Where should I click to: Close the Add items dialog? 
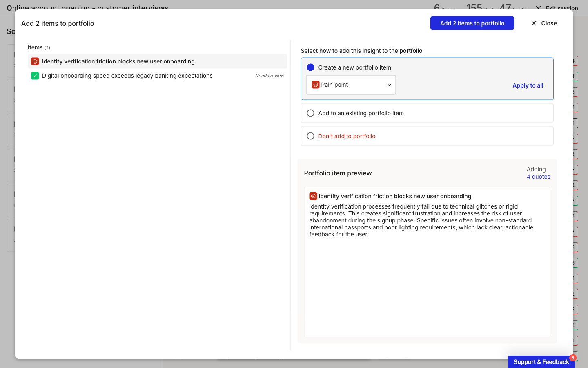[543, 23]
